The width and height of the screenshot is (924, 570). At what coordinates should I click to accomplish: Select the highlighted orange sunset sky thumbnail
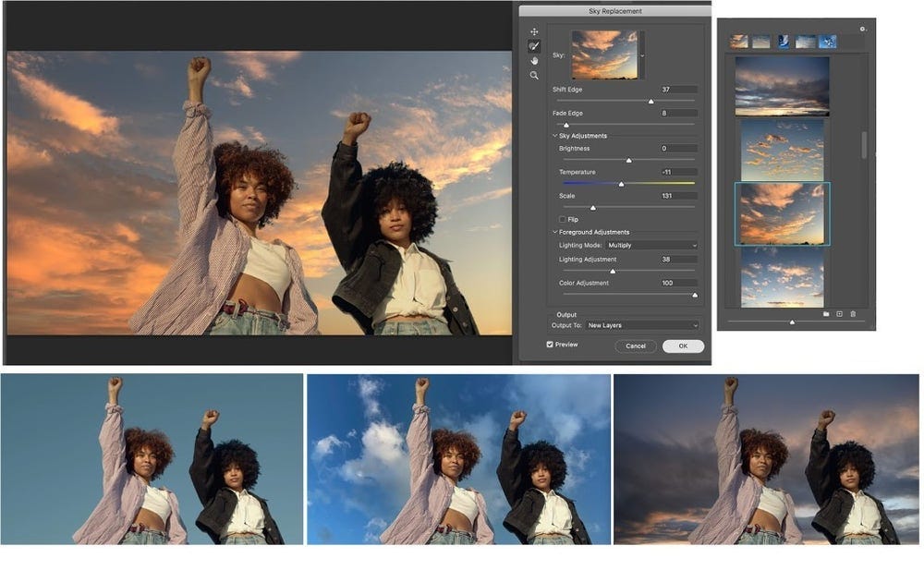pos(782,213)
